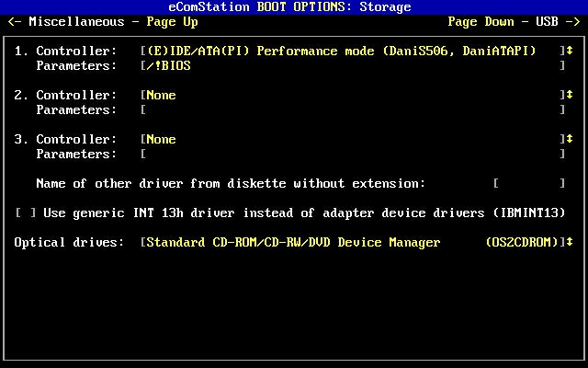Open Controller 1 (E)IDE/ATA(PI) Performance mode selection
588x368 pixels.
point(353,51)
